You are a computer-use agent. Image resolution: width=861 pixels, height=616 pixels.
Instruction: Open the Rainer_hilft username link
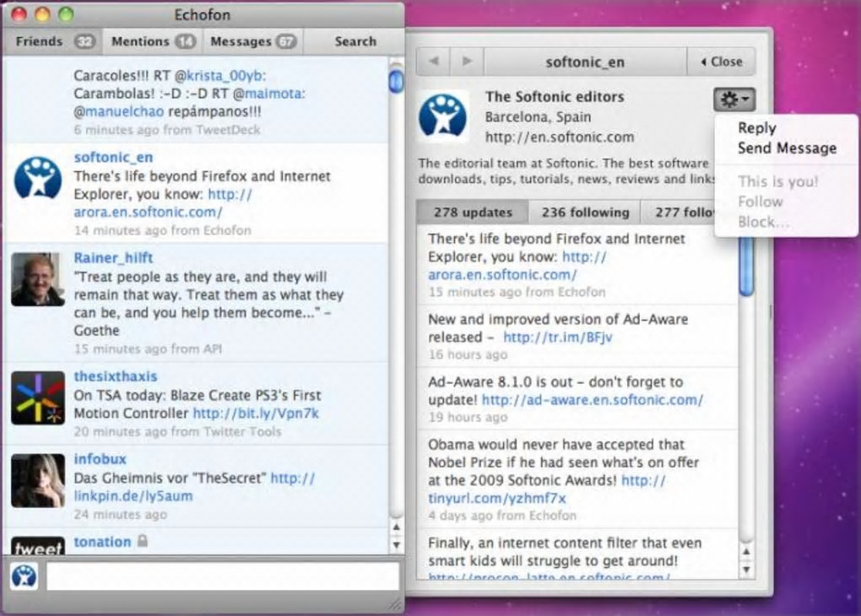(113, 258)
